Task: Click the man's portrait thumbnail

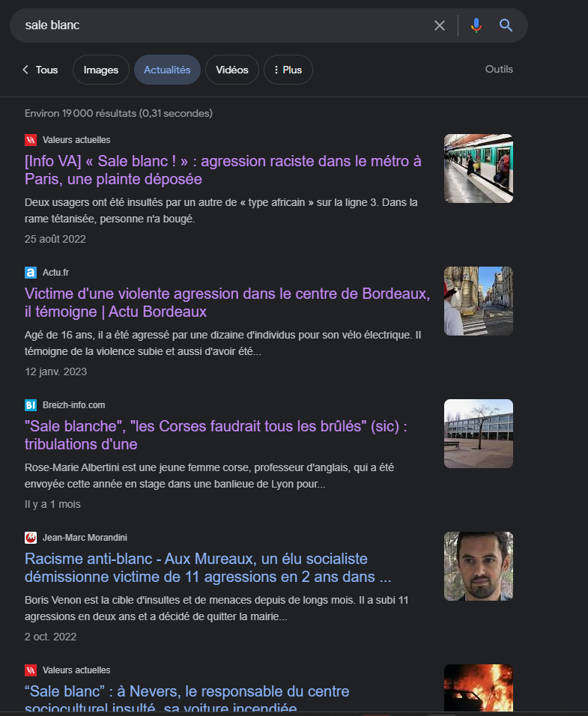Action: [479, 565]
